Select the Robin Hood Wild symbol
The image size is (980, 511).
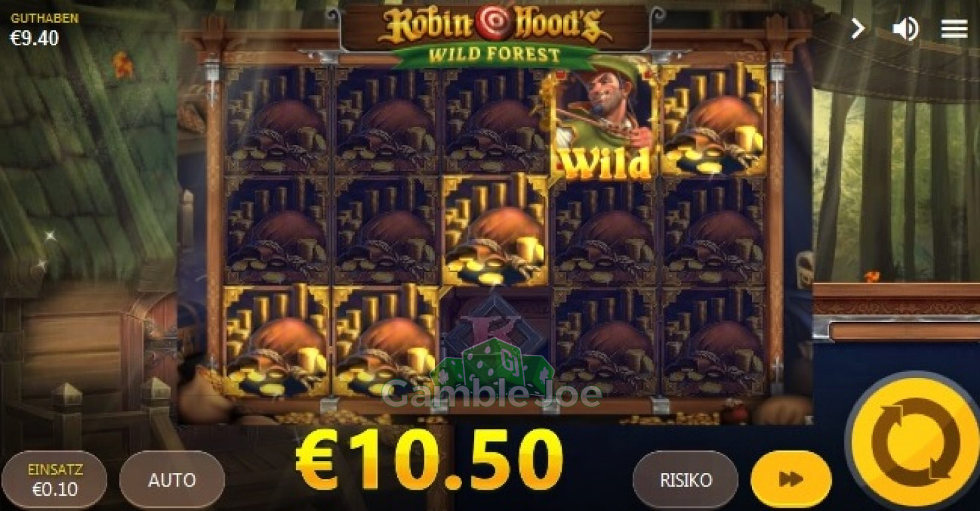(603, 120)
